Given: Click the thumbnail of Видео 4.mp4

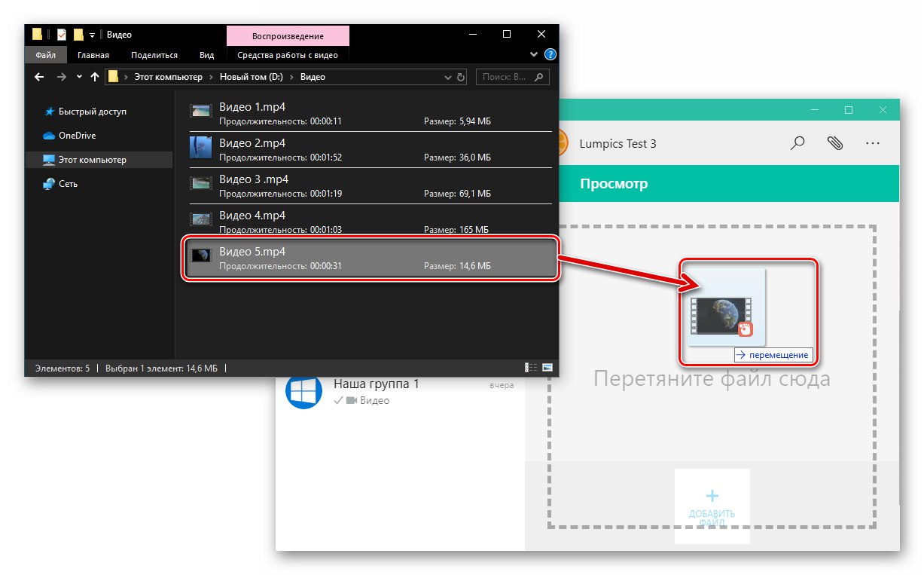Looking at the screenshot, I should (x=200, y=219).
